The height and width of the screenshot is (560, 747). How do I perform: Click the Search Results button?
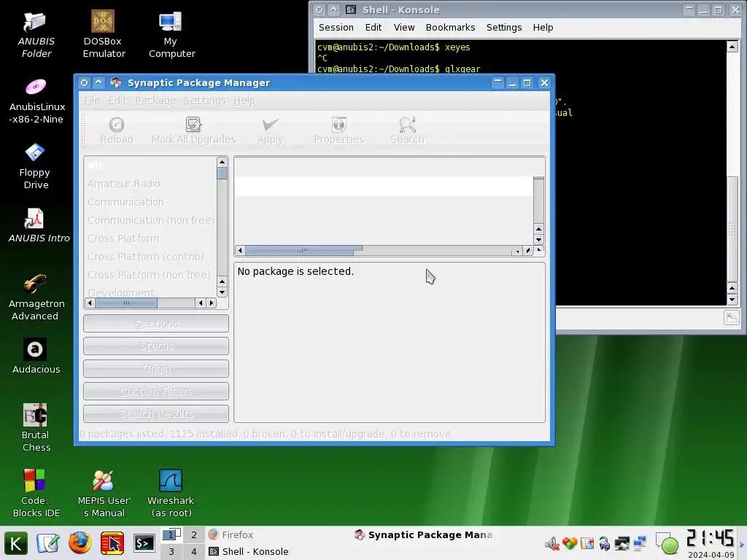pyautogui.click(x=156, y=414)
